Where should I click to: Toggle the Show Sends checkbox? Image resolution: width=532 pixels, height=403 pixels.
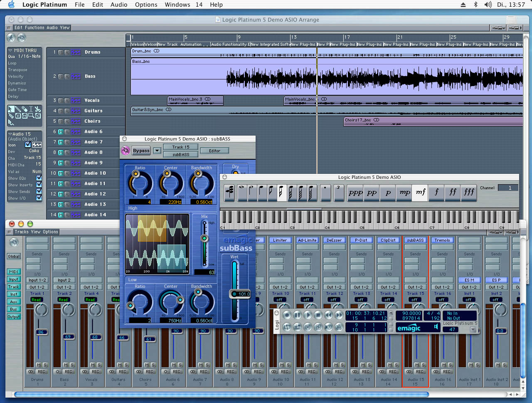39,191
